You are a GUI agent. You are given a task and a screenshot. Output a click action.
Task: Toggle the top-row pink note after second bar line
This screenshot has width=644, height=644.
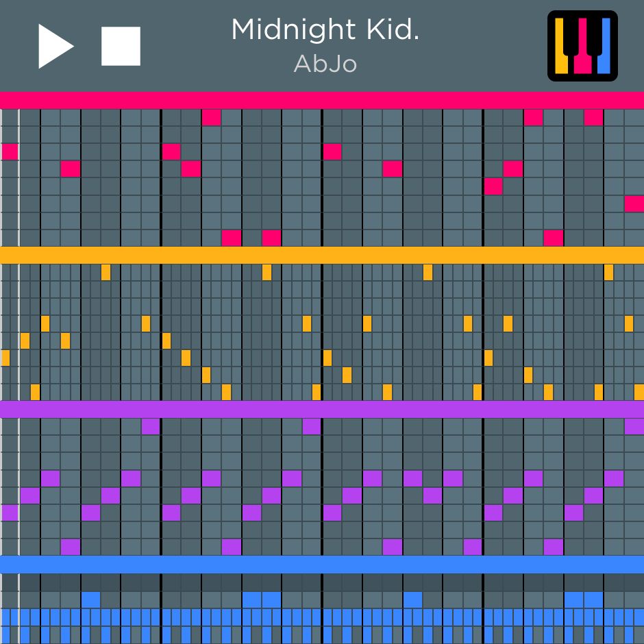211,117
